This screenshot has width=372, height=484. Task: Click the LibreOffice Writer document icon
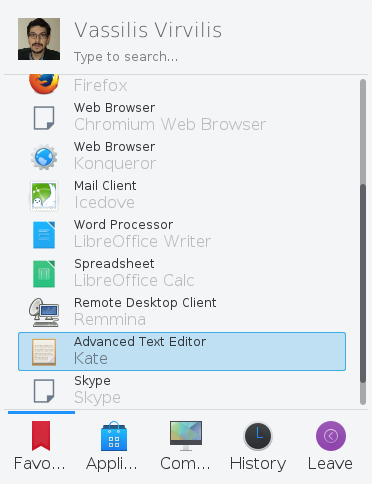tap(44, 235)
